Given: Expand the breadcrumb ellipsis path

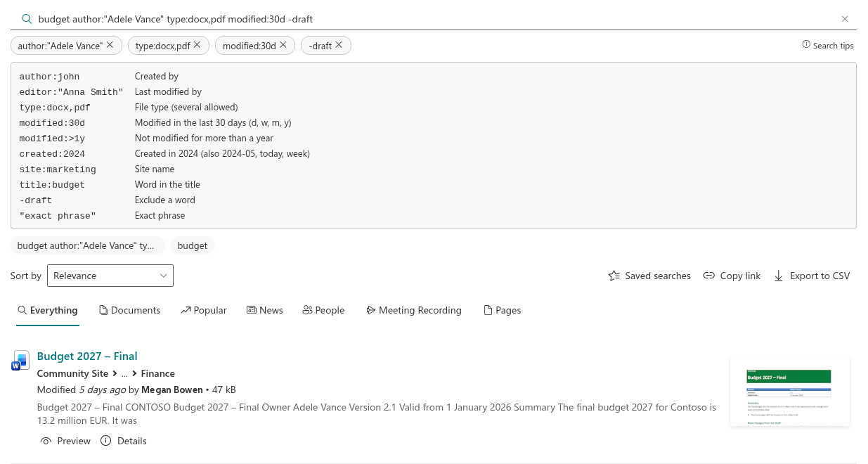Looking at the screenshot, I should [x=124, y=373].
